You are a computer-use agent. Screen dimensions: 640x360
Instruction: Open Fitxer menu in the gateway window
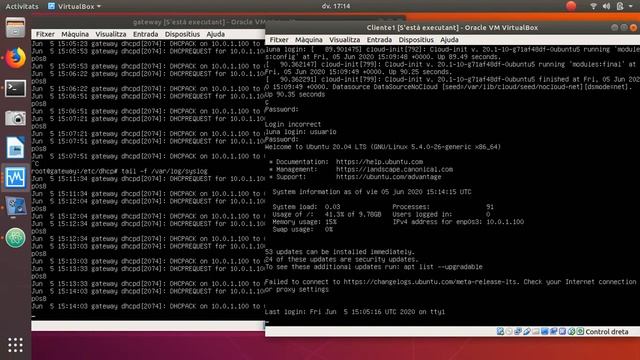point(45,34)
